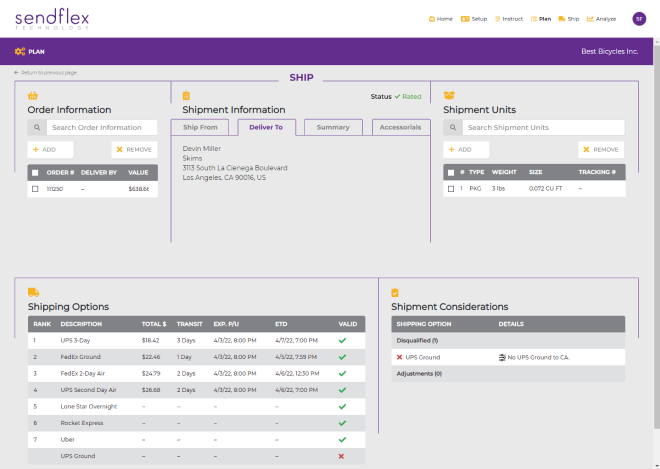Click the Return to previous page link
This screenshot has width=660, height=469.
coord(46,73)
